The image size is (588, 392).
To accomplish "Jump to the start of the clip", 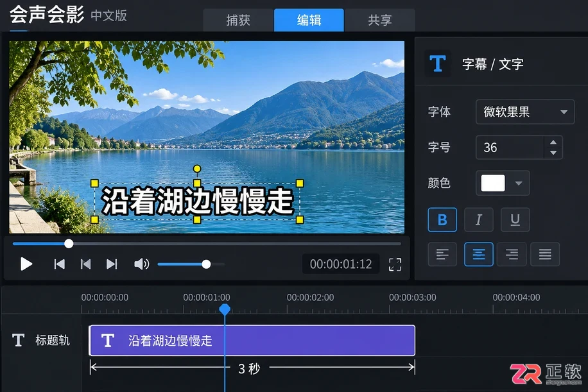I will click(x=59, y=264).
